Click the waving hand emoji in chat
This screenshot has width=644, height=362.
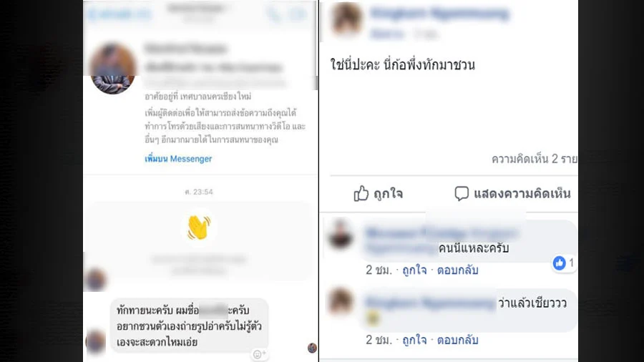199,227
